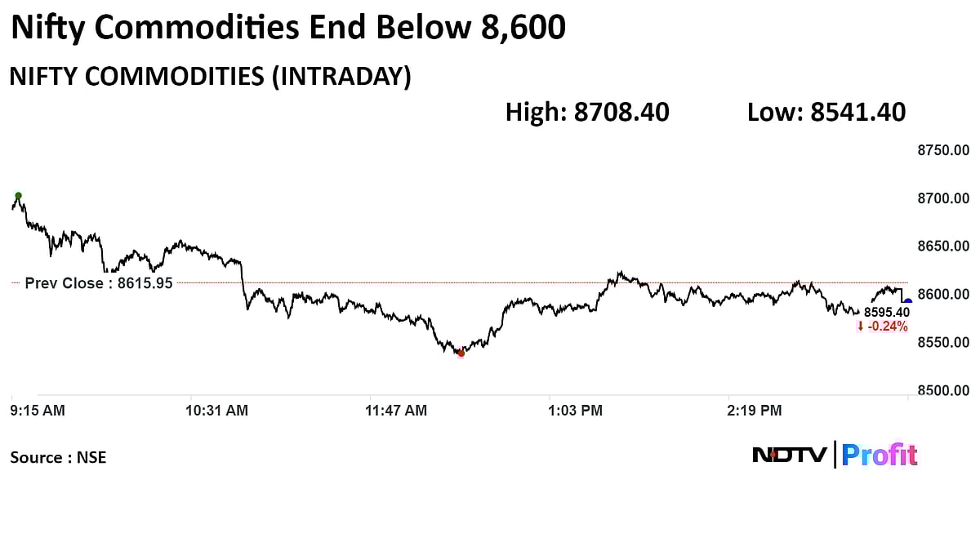Click the Low: 8541.40 value
980x551 pixels.
[826, 112]
